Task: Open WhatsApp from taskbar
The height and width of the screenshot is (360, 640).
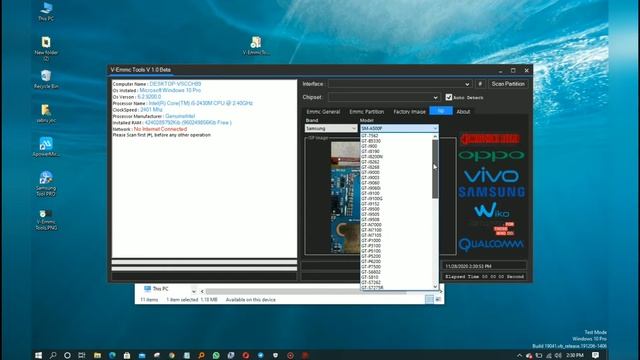Action: coord(216,355)
